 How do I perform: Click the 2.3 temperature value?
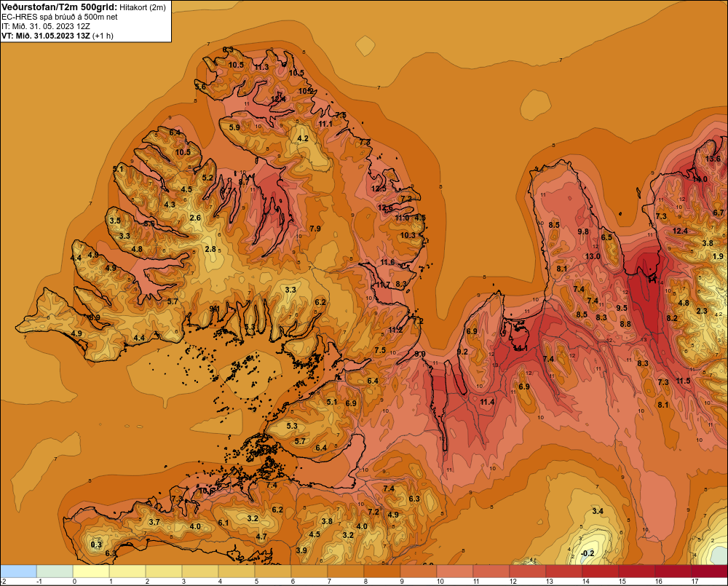point(702,311)
